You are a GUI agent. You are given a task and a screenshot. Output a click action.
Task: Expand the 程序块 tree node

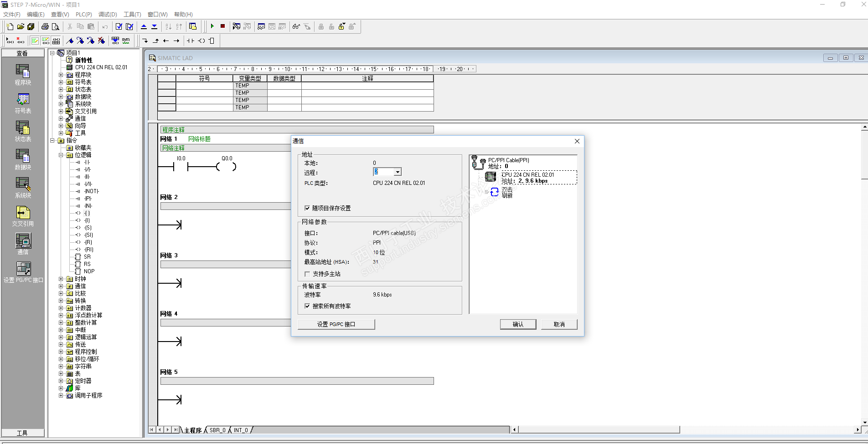[61, 75]
